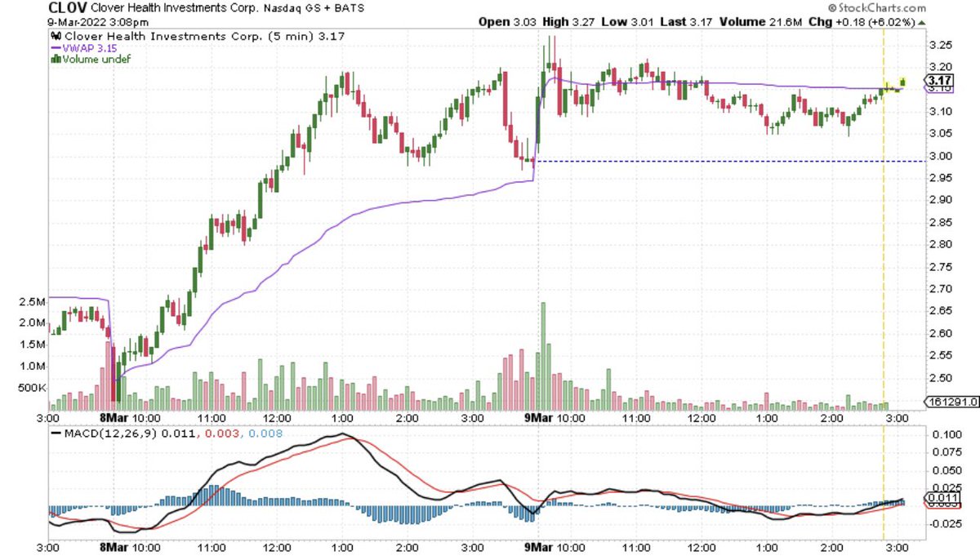Click the green volume bars legend icon
The image size is (980, 556).
tap(55, 59)
